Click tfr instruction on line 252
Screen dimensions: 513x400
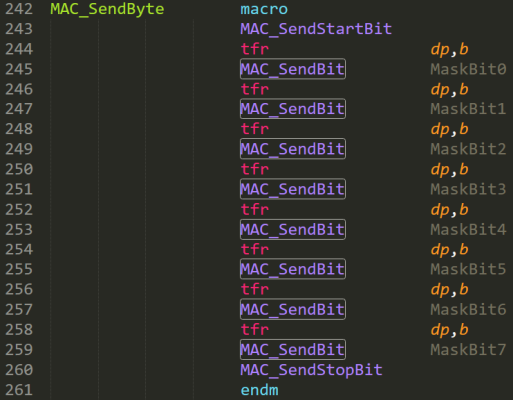[x=255, y=209]
